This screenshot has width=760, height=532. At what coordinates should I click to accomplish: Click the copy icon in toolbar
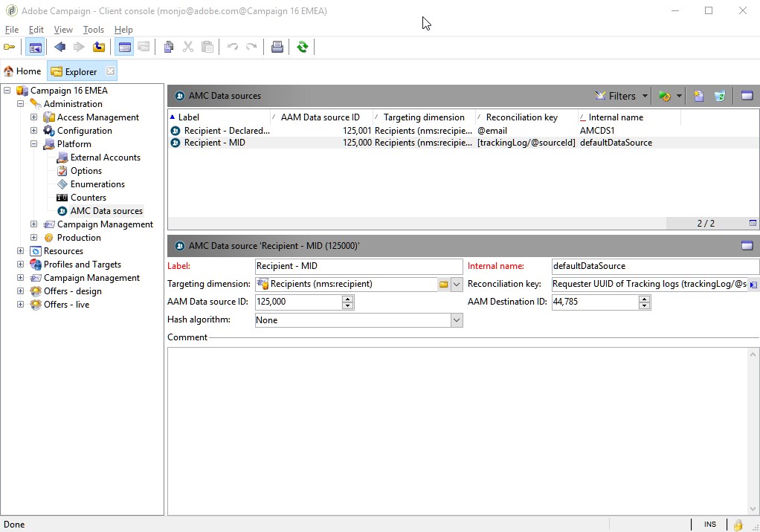[x=169, y=47]
